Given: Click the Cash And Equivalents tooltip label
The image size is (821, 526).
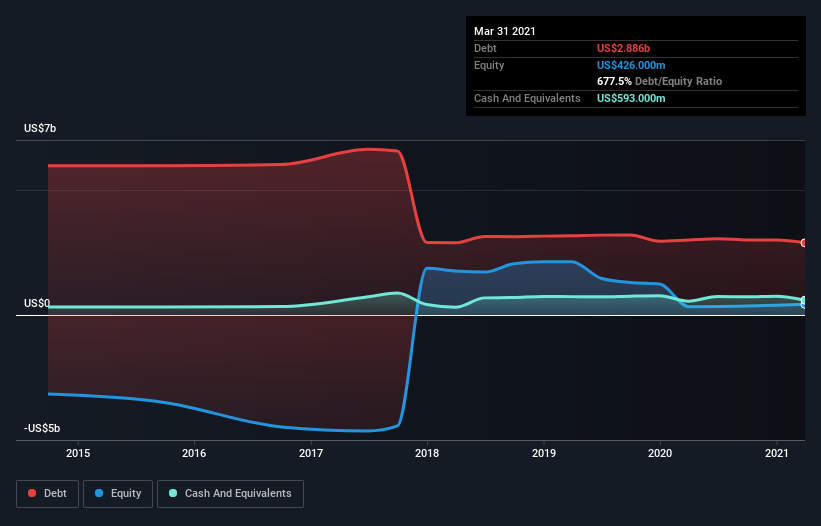Looking at the screenshot, I should (527, 98).
